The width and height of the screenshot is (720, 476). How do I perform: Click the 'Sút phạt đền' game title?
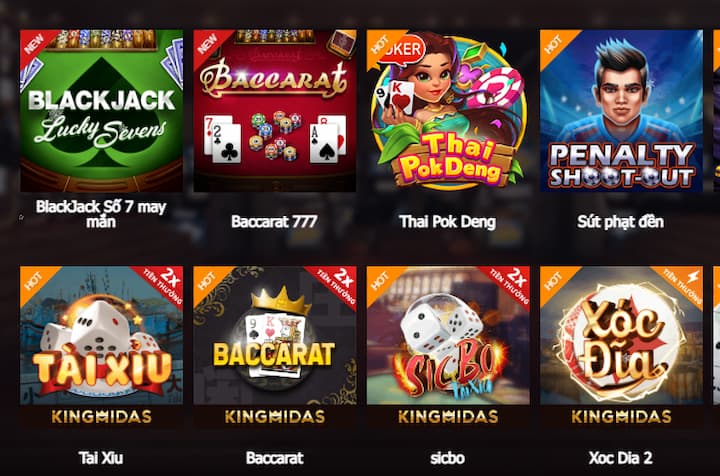pos(621,222)
